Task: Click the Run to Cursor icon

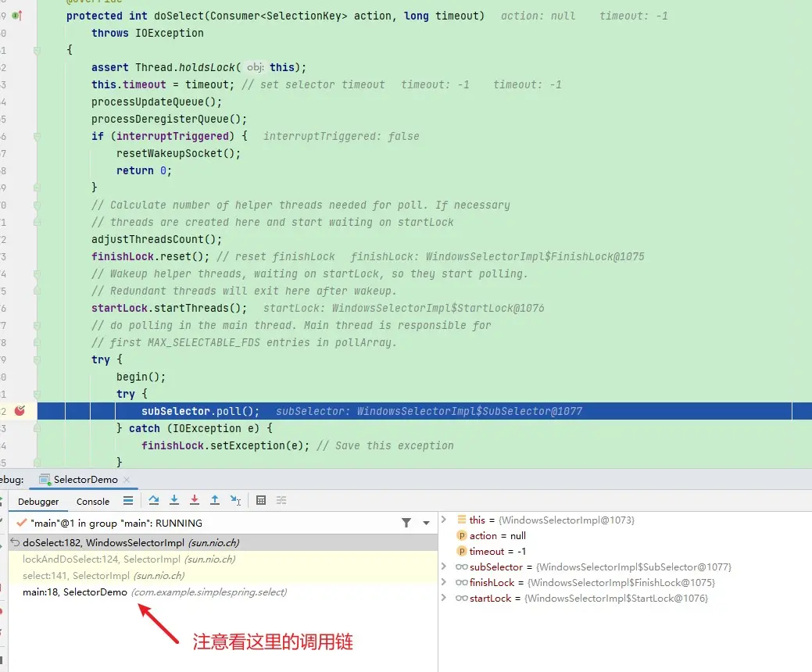Action: pyautogui.click(x=235, y=500)
